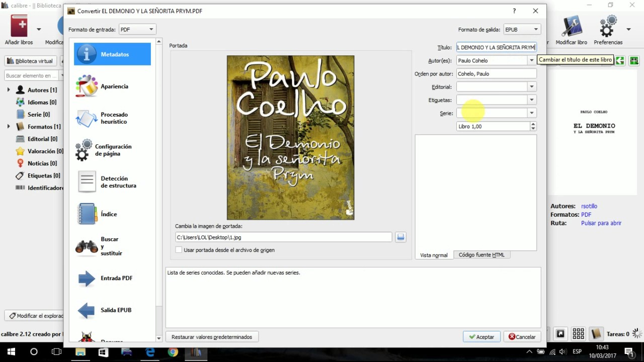Click the help question mark in dialog title

(x=514, y=11)
